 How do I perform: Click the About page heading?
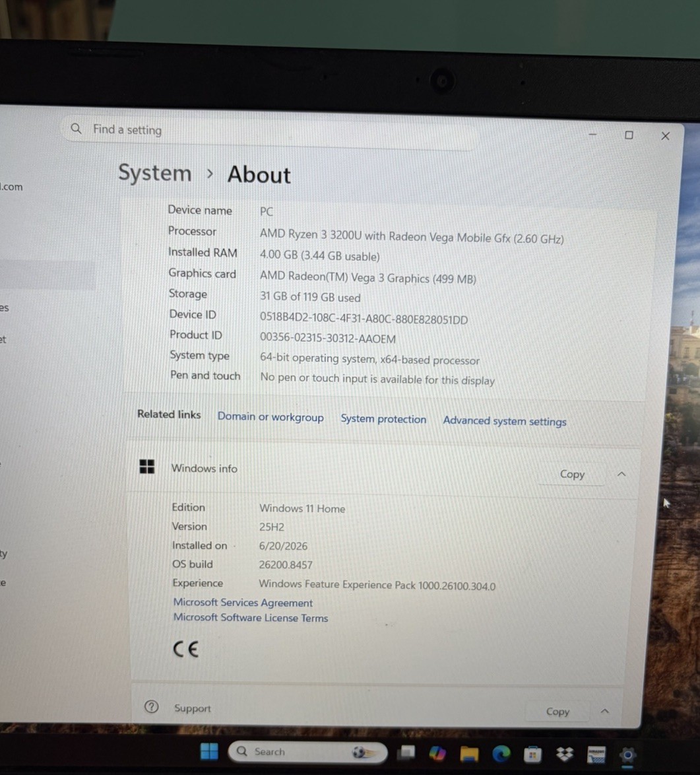click(259, 175)
